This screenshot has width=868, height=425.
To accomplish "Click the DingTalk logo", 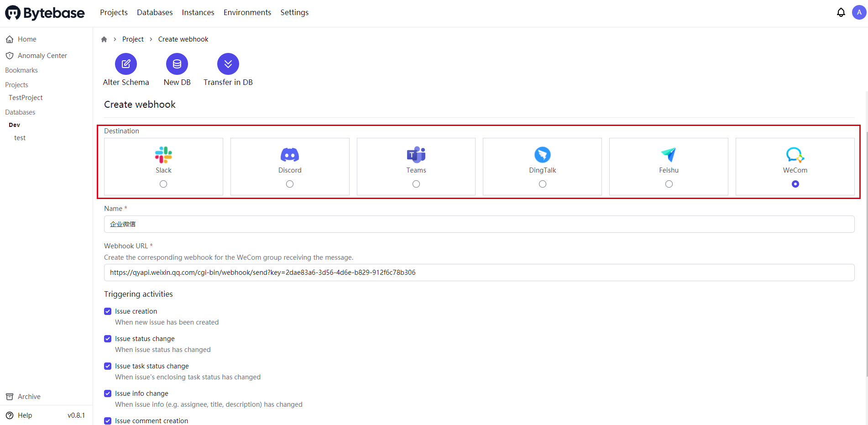I will (543, 155).
